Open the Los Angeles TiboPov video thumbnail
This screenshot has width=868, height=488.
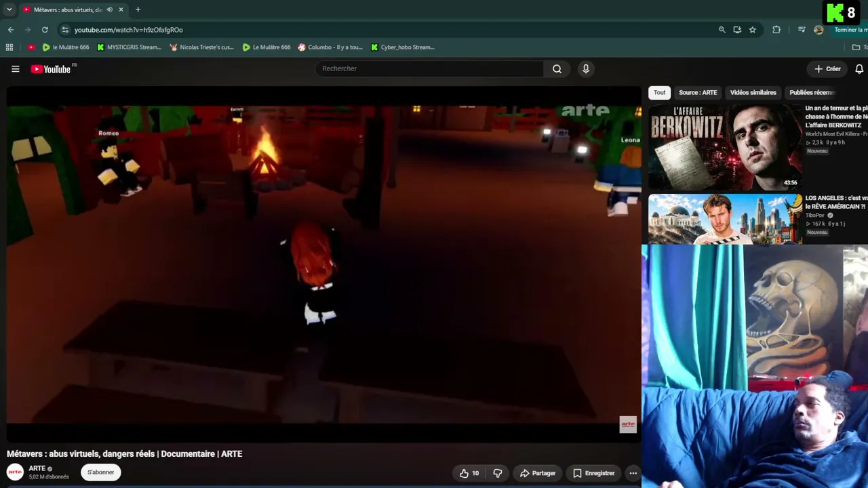tap(725, 220)
